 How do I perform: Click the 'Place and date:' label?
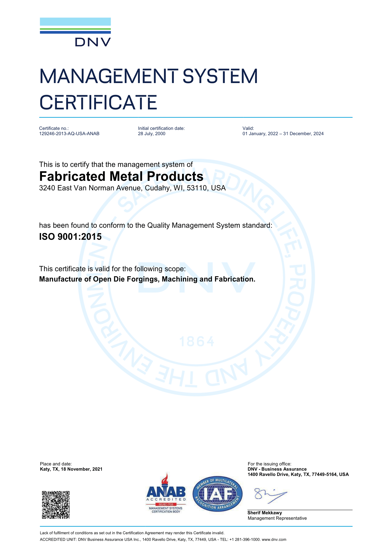tap(56, 464)
